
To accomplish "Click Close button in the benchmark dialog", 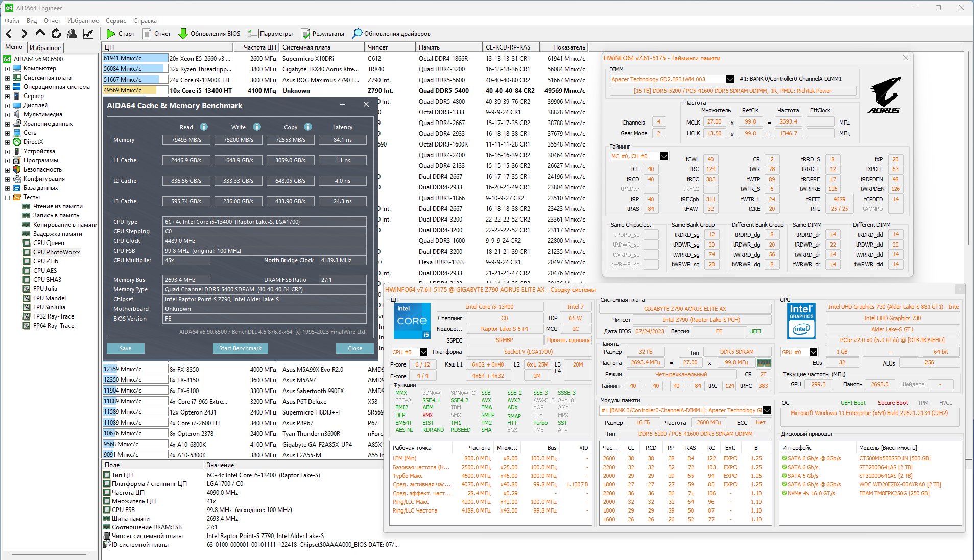I will tap(355, 348).
